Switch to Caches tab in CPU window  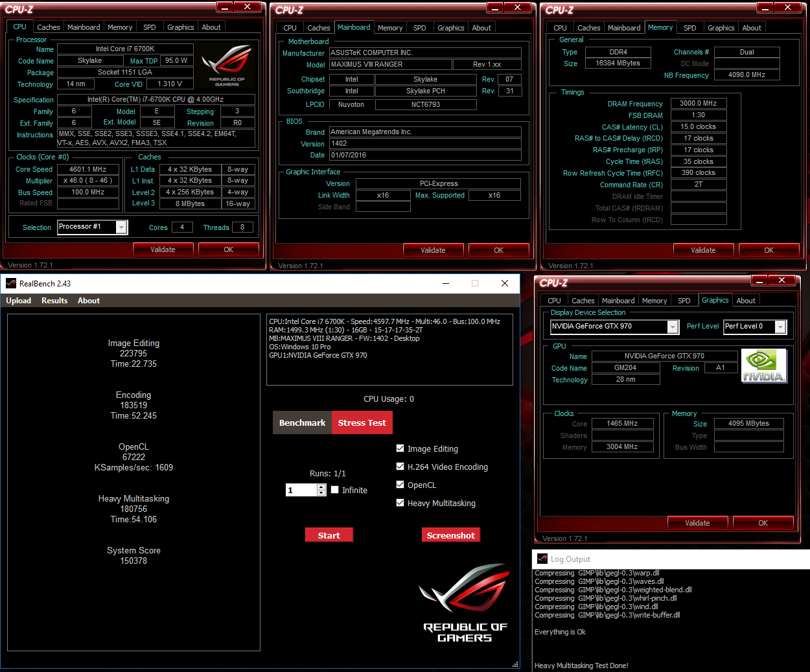click(x=49, y=27)
